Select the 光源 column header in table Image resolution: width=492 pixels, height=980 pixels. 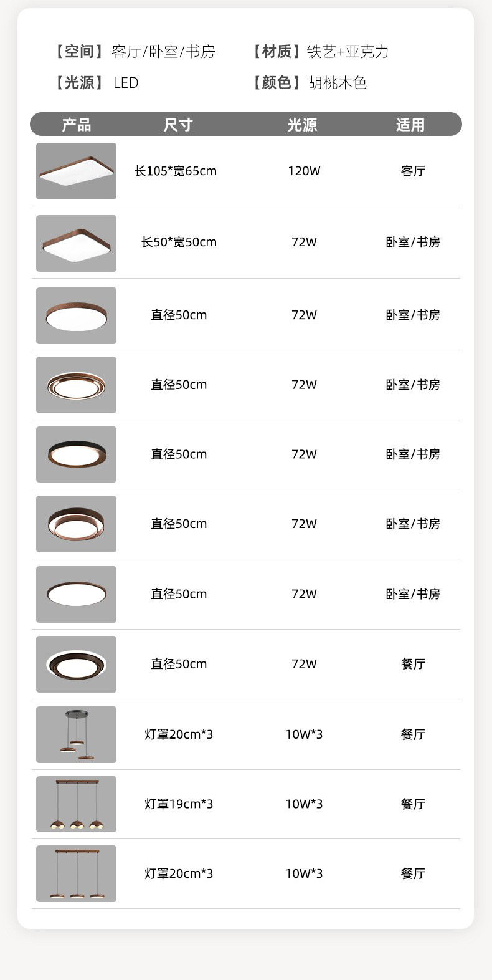coord(303,125)
